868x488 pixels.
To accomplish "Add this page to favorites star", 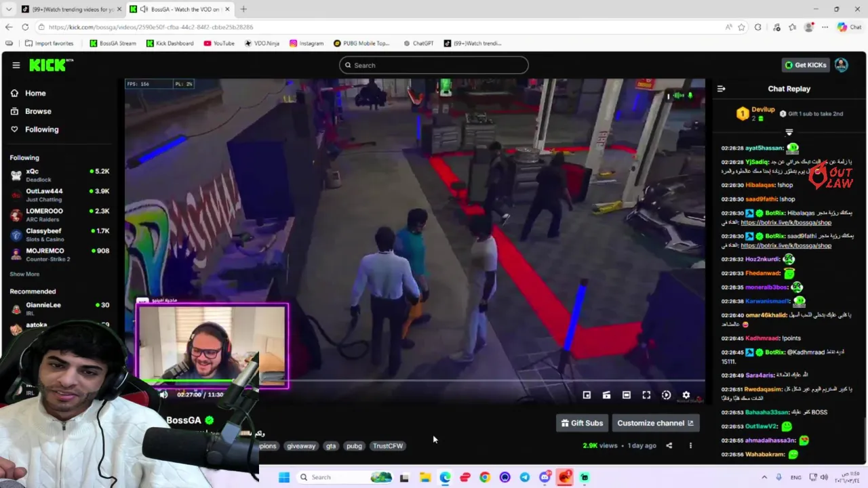I will point(741,27).
